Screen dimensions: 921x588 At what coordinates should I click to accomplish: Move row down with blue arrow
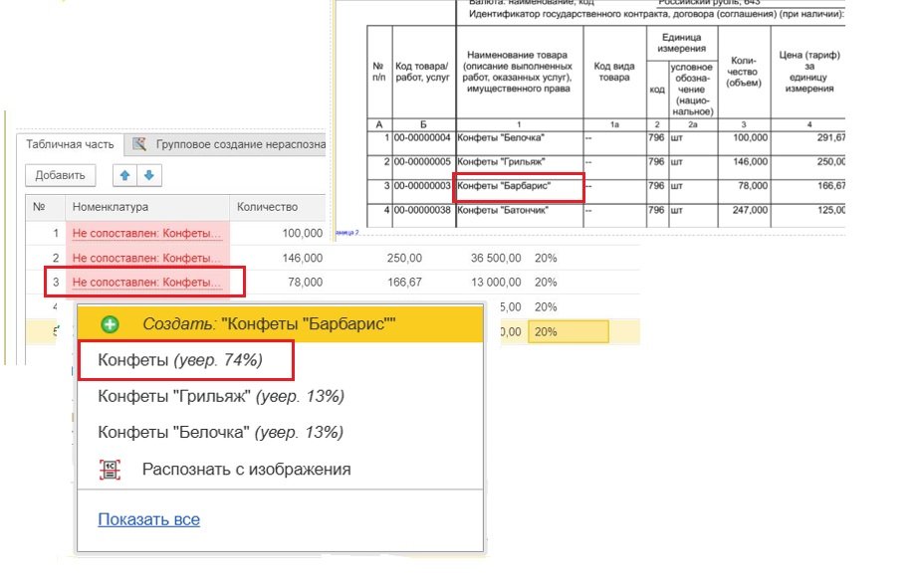pos(148,176)
